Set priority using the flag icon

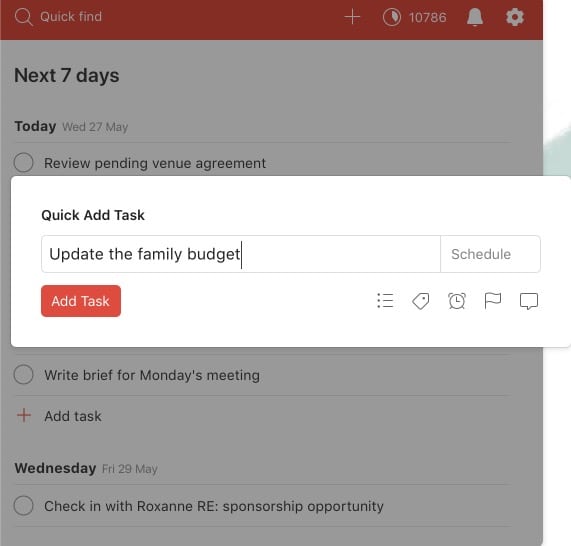pos(492,301)
